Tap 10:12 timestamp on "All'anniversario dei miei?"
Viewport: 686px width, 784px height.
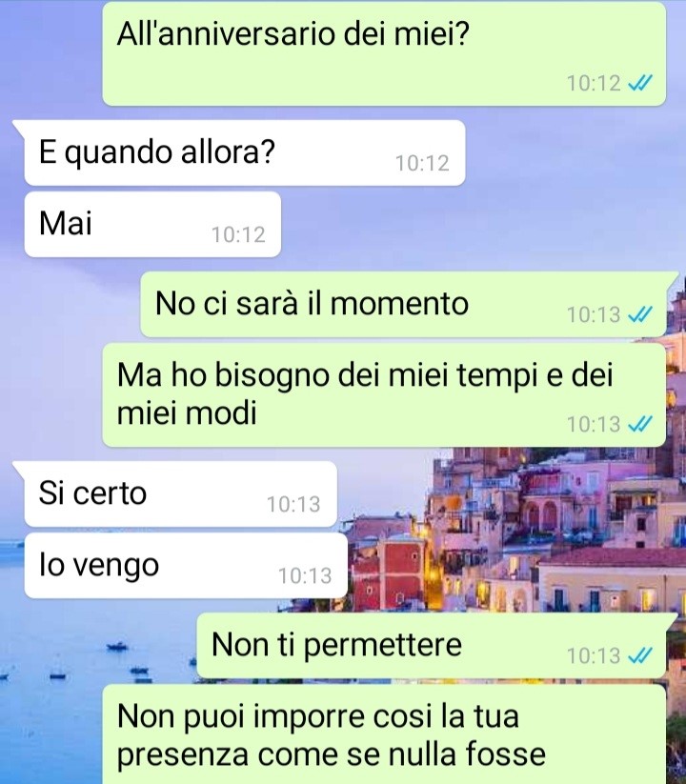[594, 84]
